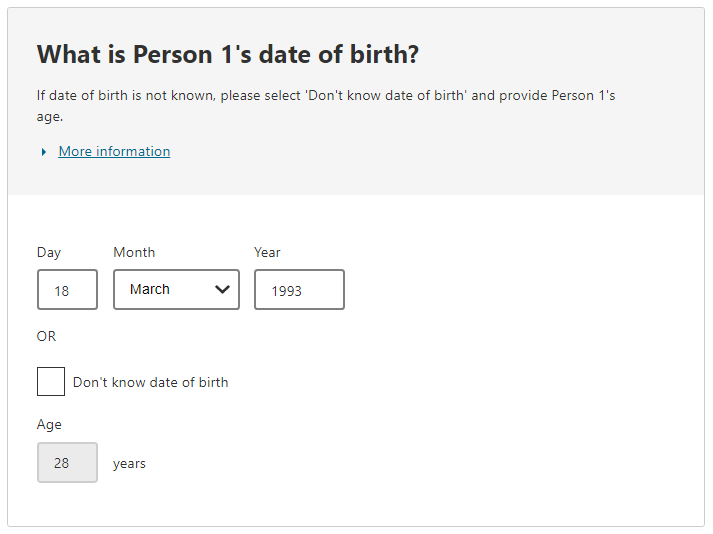Expand the More information disclosure triangle
This screenshot has height=534, width=713.
(44, 152)
